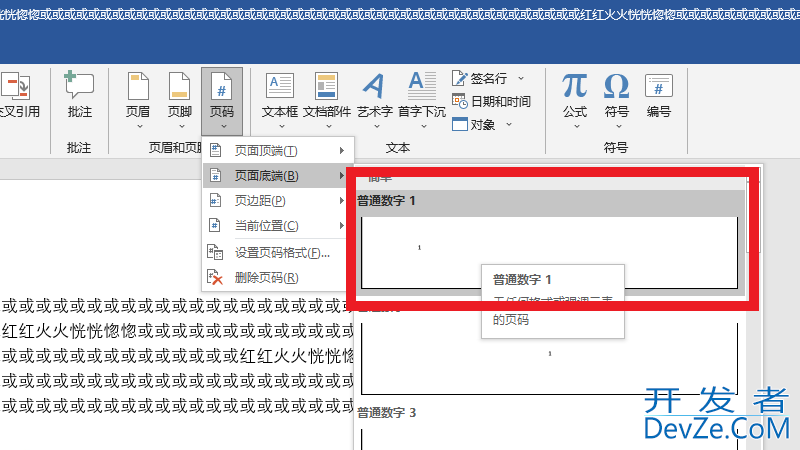Screen dimensions: 800x450
Task: Expand the 页眉 dropdown arrow
Action: 139,126
